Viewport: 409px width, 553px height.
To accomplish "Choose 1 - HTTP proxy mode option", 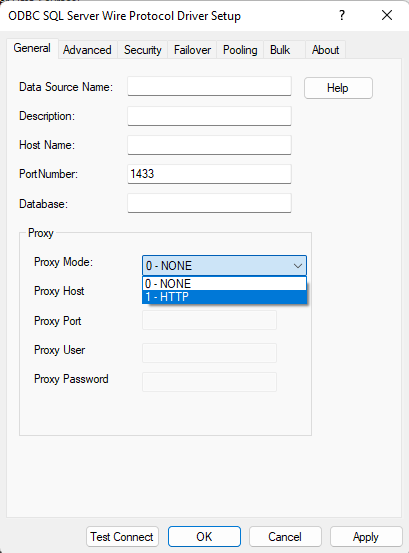I will [x=224, y=297].
